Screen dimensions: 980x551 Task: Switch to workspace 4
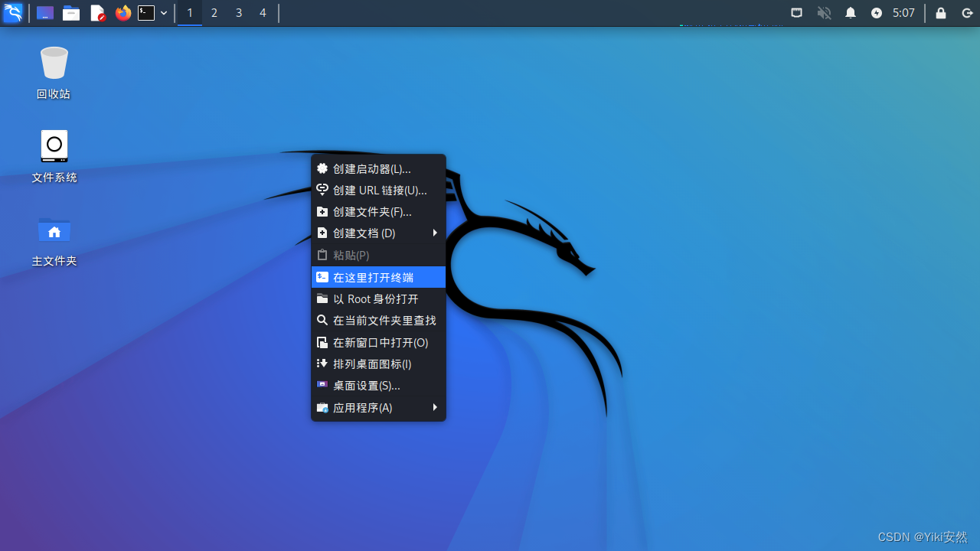pos(263,13)
